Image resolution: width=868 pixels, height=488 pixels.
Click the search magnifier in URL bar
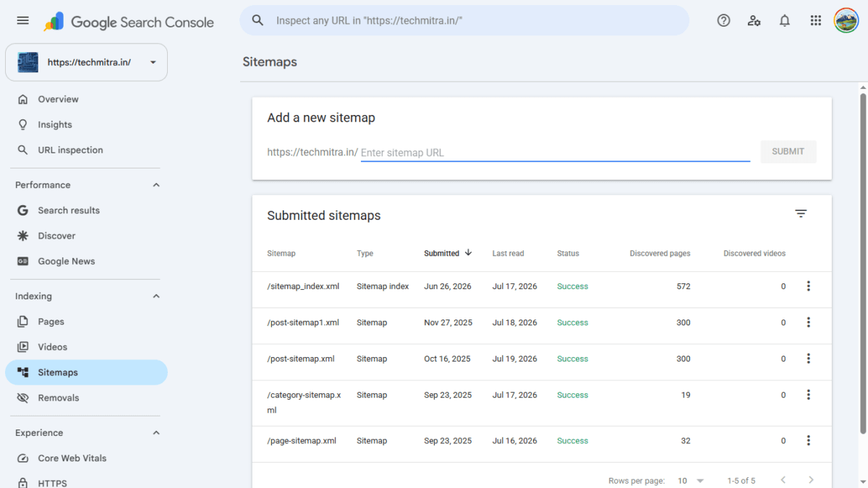[258, 20]
